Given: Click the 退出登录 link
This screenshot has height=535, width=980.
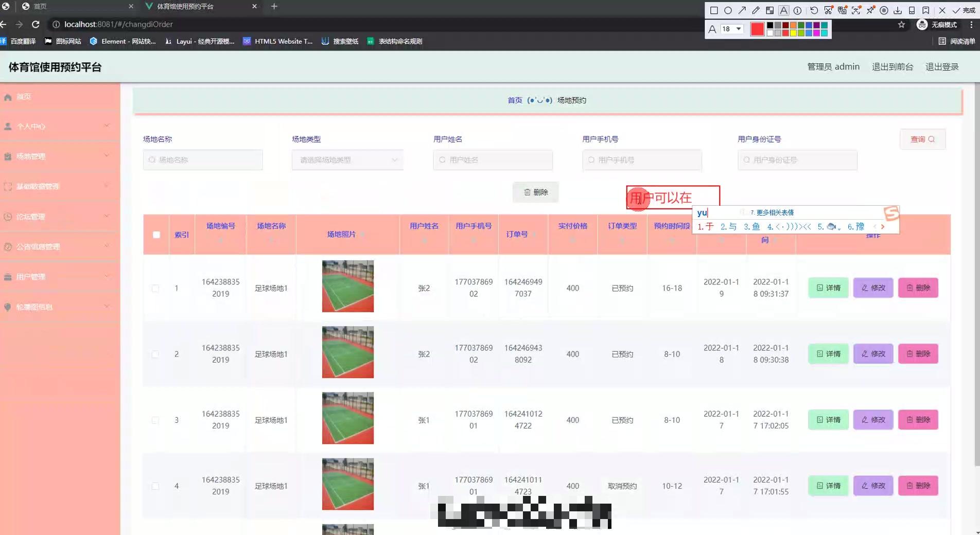Looking at the screenshot, I should pos(942,66).
